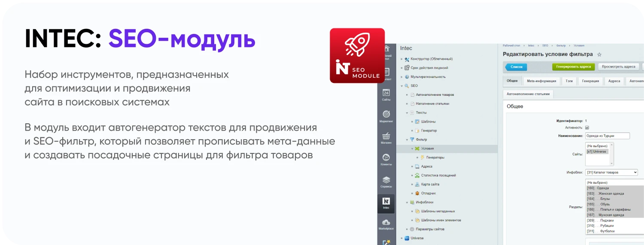Click the Наименование input field

607,136
